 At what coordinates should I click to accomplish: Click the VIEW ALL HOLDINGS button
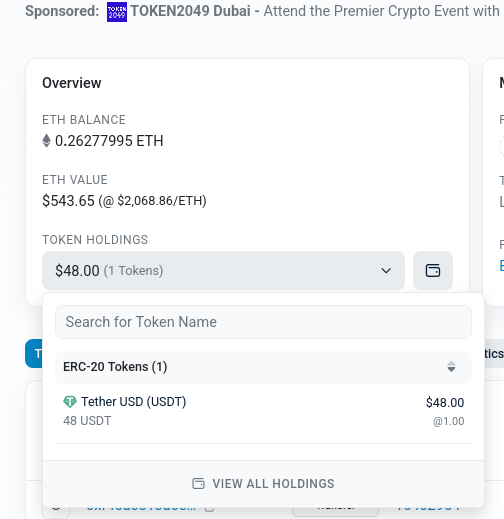pos(263,484)
